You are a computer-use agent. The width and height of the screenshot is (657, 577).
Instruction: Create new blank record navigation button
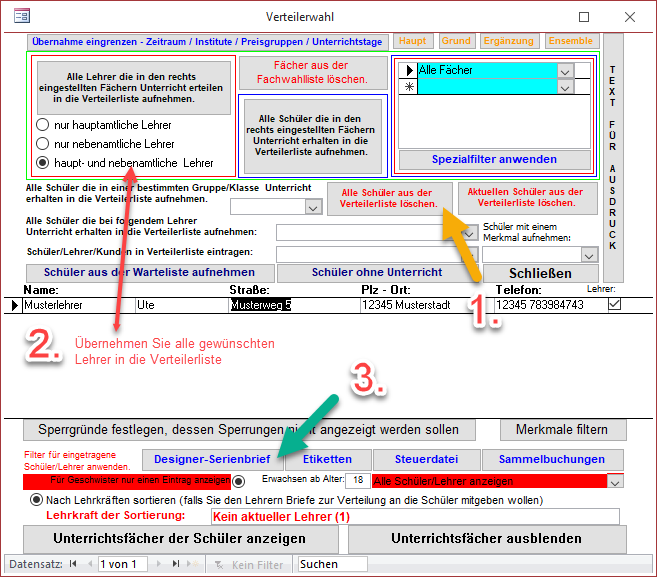(193, 564)
